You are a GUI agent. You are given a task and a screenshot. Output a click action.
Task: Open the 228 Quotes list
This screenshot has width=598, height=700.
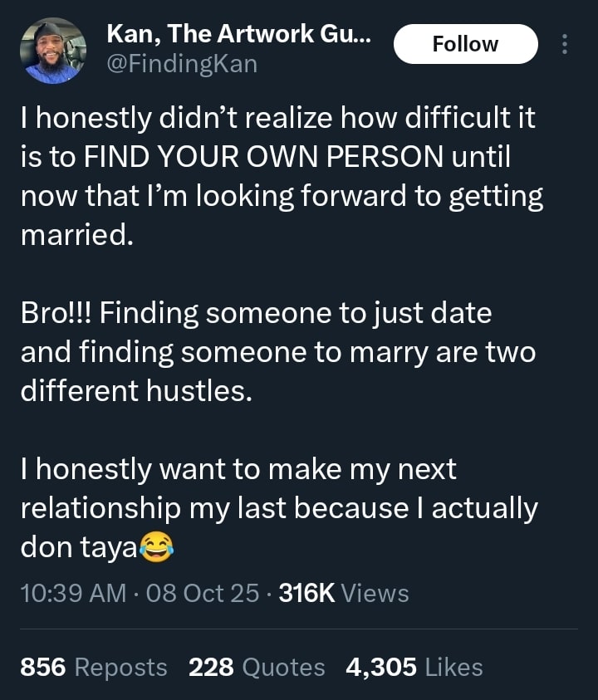(257, 667)
